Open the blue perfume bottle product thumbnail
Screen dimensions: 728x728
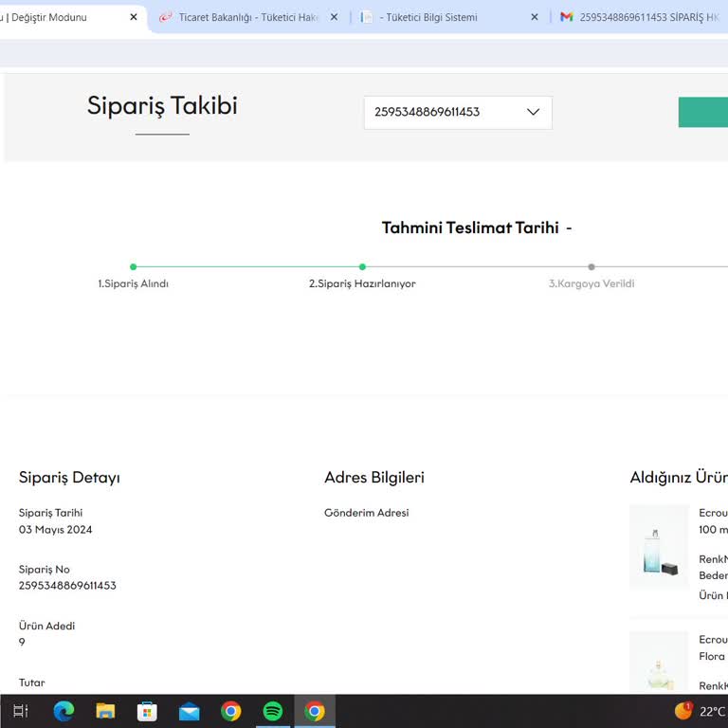click(x=660, y=546)
